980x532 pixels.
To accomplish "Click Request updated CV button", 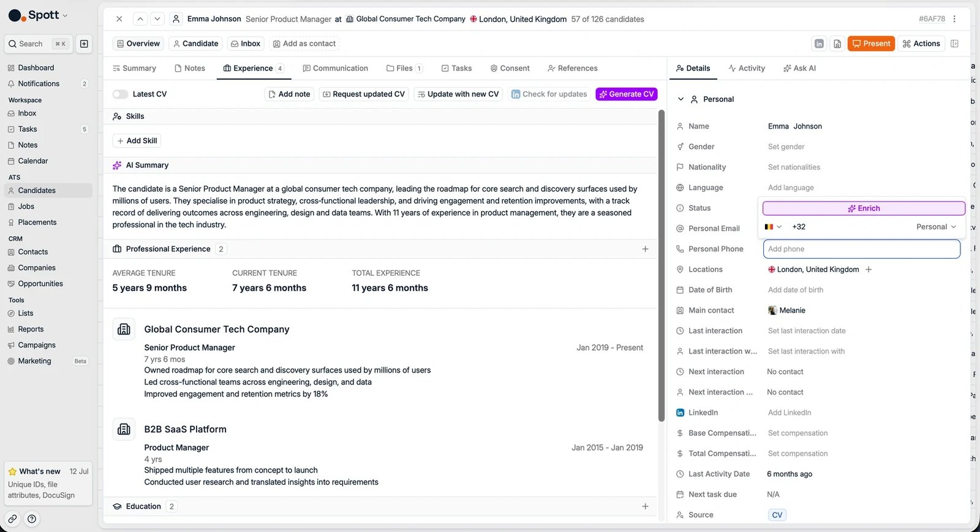I will (364, 94).
